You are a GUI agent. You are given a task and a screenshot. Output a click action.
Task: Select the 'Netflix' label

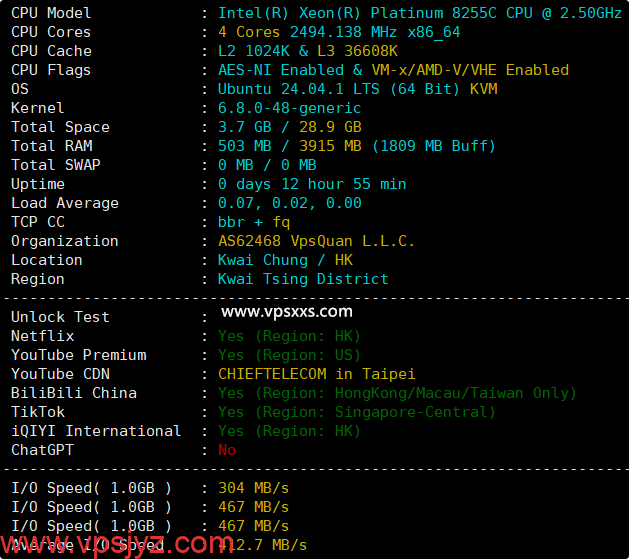43,336
